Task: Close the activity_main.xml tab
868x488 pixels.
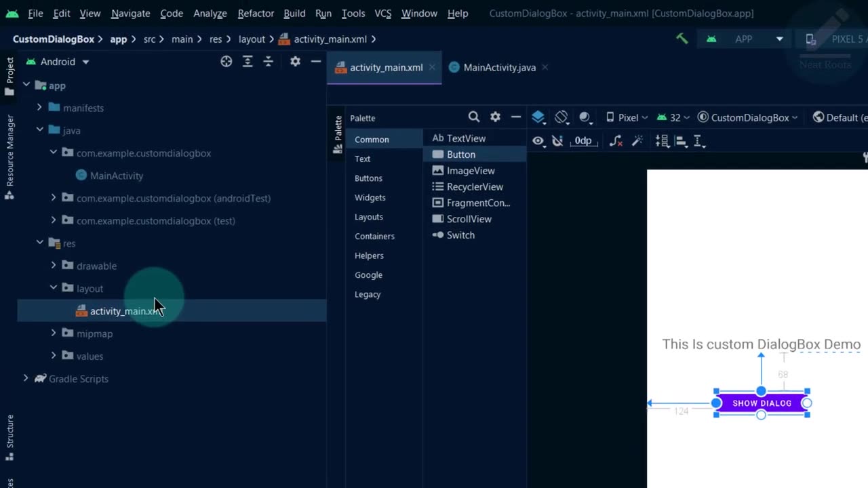Action: (432, 67)
